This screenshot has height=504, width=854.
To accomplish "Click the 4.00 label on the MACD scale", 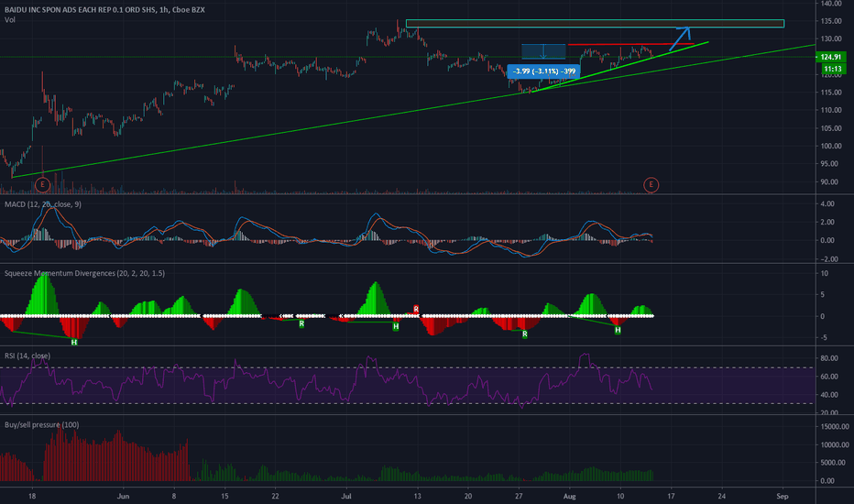I will (827, 203).
